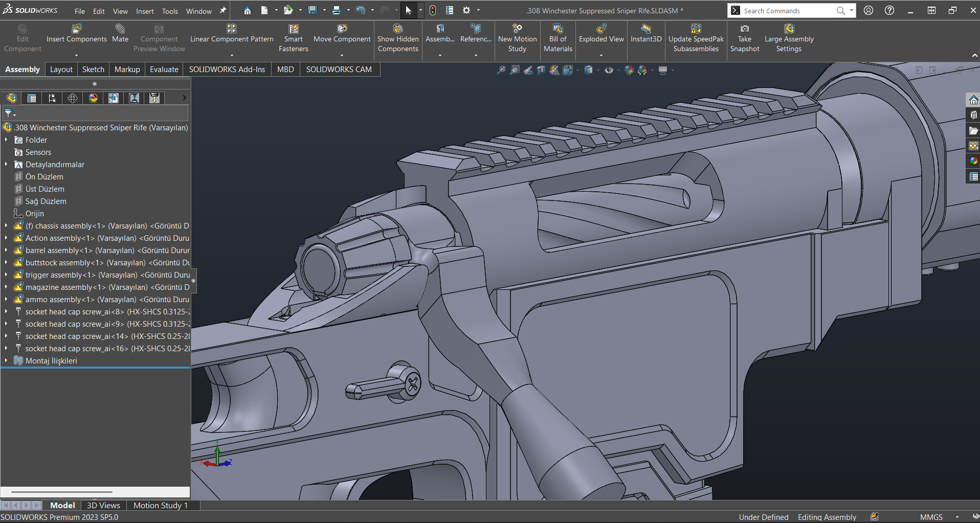
Task: Click the New Motion Study button
Action: (x=517, y=30)
